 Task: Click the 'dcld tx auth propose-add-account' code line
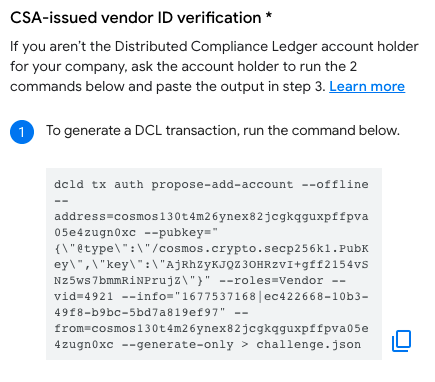[211, 184]
